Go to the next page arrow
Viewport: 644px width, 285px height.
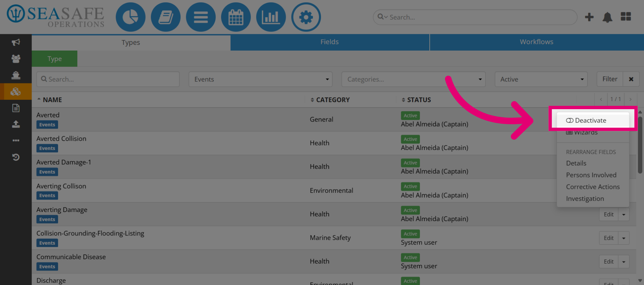click(x=630, y=99)
